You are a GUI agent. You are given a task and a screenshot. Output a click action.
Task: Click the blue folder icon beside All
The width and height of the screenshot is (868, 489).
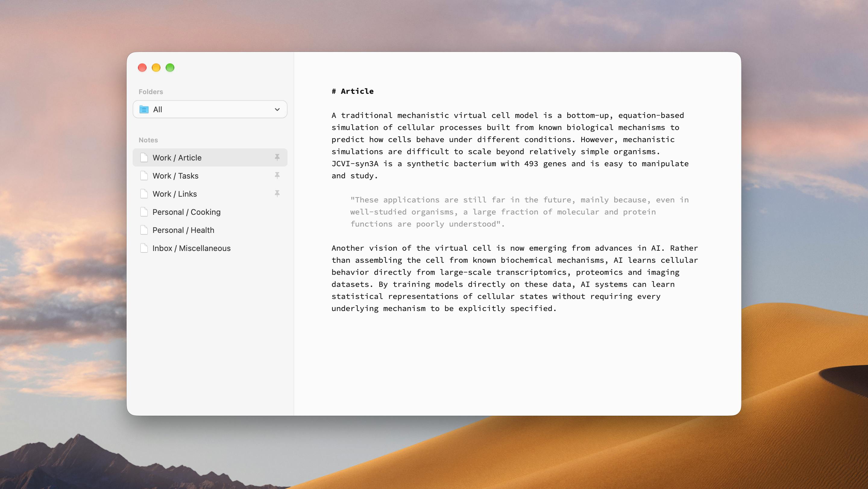pyautogui.click(x=144, y=109)
